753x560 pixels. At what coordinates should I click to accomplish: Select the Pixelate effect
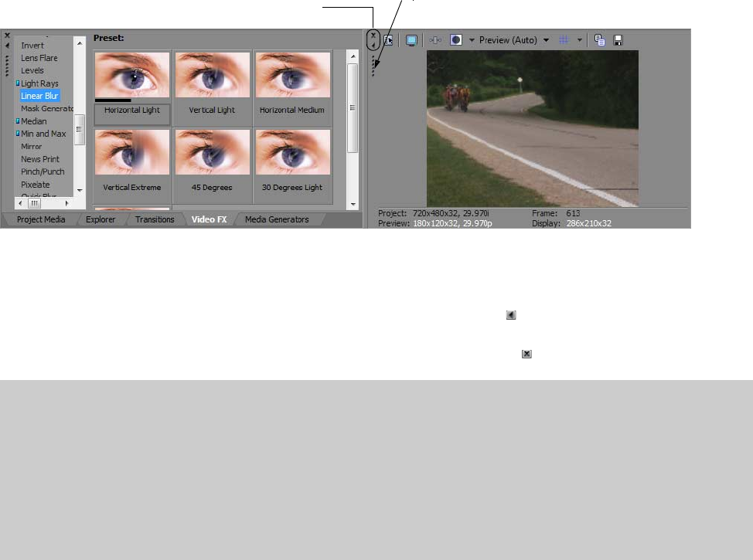pos(35,185)
